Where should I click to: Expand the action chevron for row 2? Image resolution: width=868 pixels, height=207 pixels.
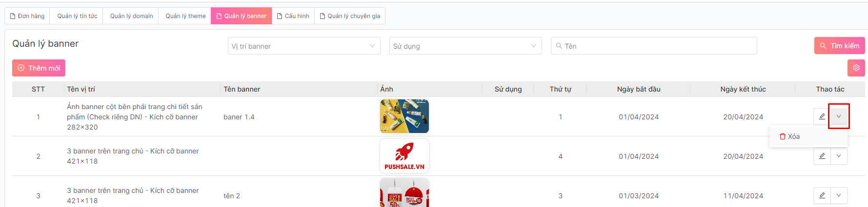click(839, 156)
